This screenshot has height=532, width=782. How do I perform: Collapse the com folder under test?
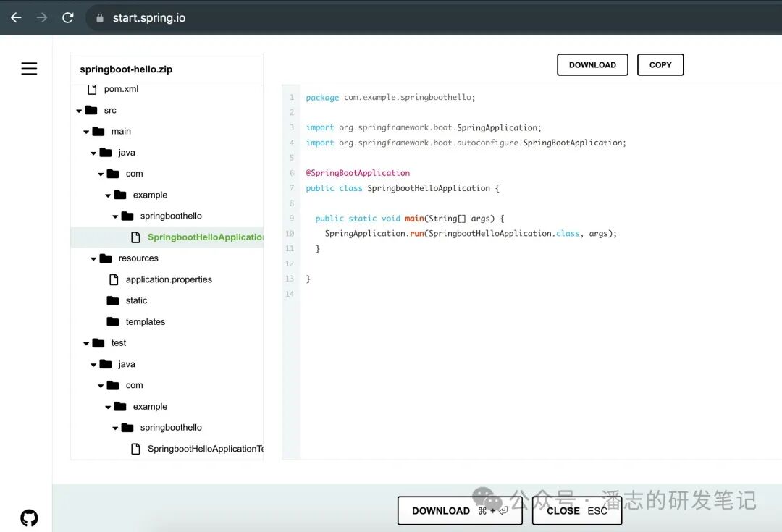coord(101,386)
